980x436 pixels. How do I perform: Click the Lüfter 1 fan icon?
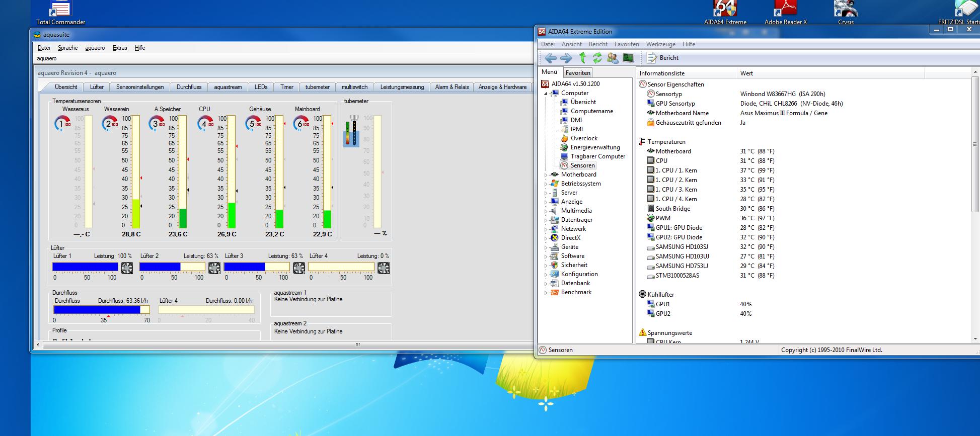pos(127,268)
